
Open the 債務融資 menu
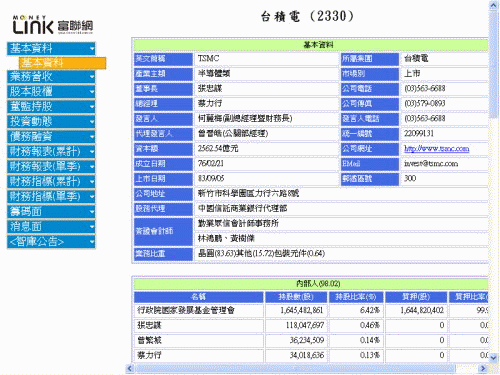[x=51, y=136]
